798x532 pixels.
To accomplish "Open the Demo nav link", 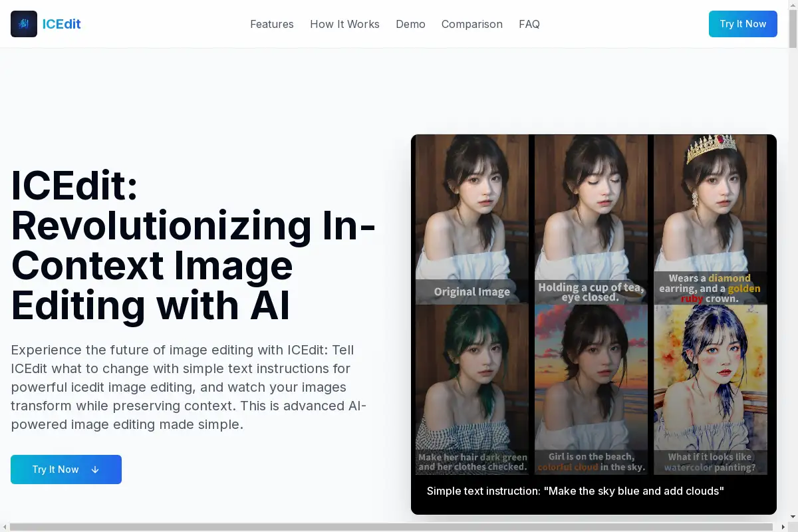I will pos(410,24).
